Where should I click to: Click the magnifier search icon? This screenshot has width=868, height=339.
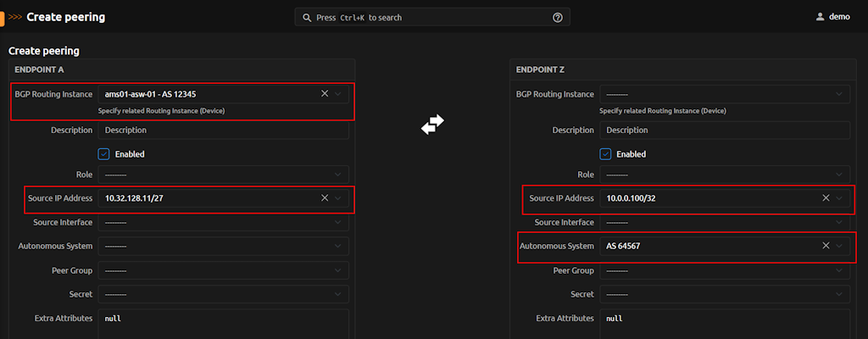[306, 17]
